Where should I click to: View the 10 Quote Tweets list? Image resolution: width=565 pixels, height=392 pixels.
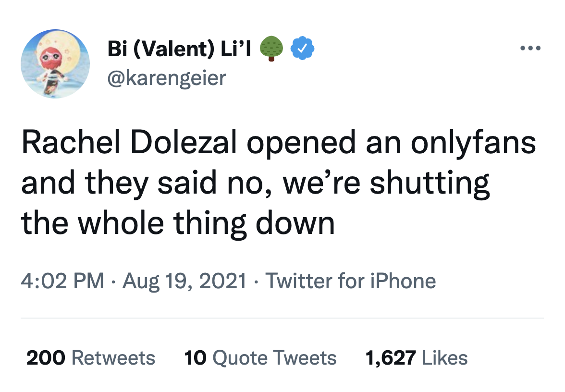tap(260, 358)
